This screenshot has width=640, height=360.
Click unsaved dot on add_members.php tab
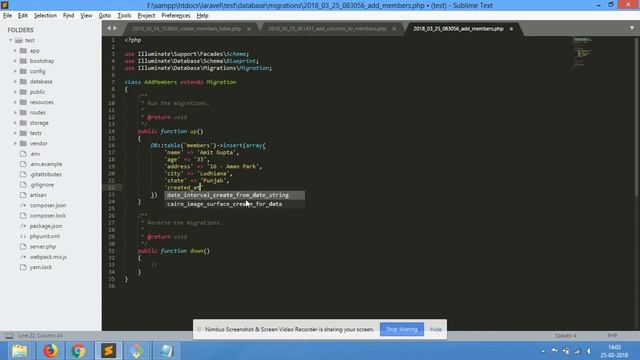tap(511, 29)
